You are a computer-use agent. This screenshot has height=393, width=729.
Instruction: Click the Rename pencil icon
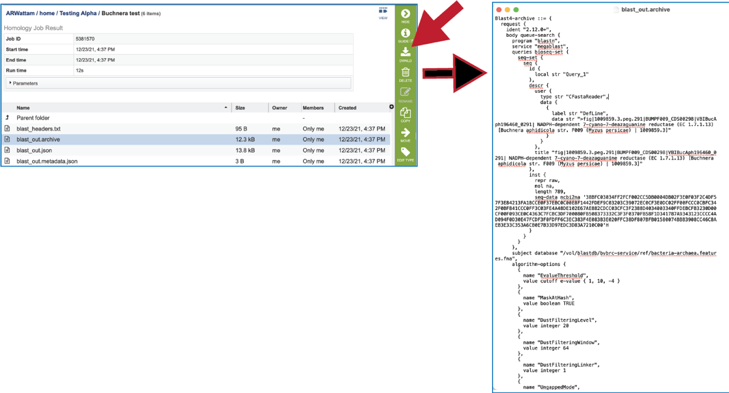(405, 92)
